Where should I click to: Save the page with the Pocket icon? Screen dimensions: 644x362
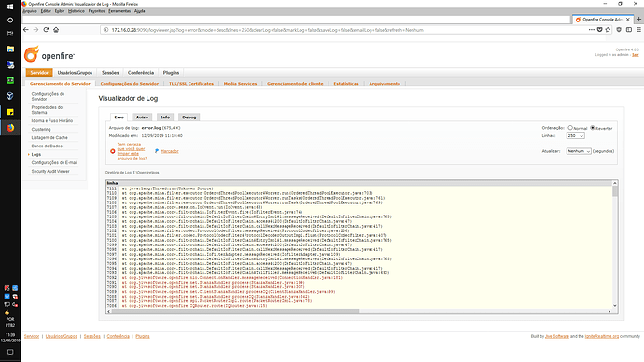coord(599,30)
